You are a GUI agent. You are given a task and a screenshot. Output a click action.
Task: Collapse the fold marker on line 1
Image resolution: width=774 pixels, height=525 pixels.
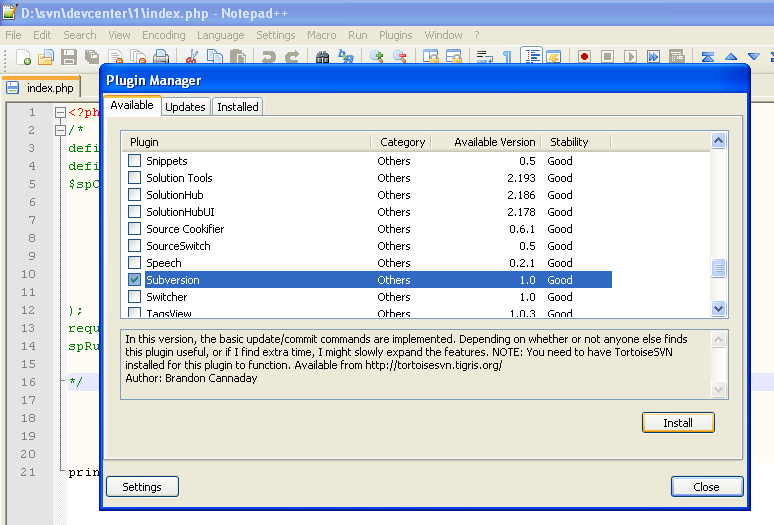(x=60, y=112)
